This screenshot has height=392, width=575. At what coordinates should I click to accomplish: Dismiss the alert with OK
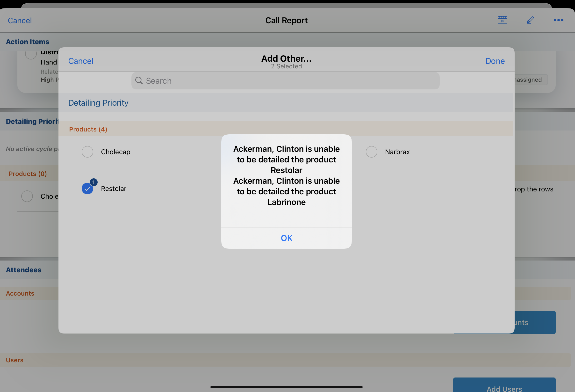(x=286, y=238)
